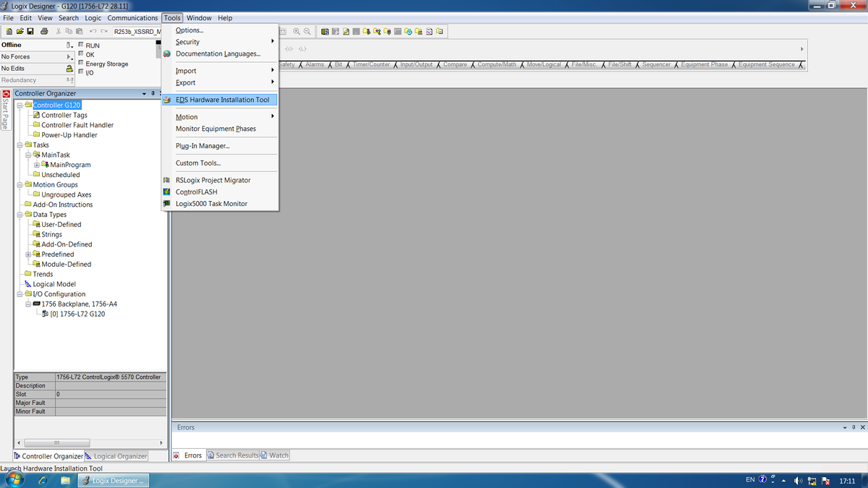Collapse the Tasks tree node

point(20,145)
